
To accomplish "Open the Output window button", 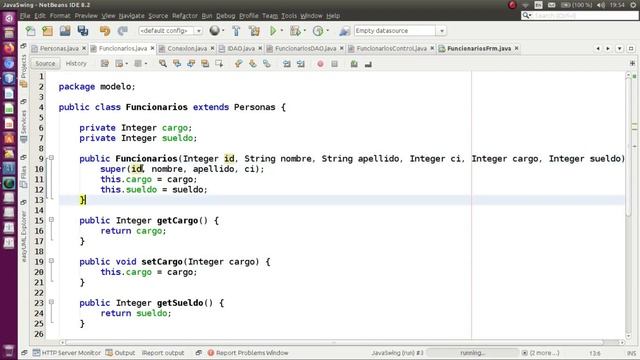I will (120, 353).
